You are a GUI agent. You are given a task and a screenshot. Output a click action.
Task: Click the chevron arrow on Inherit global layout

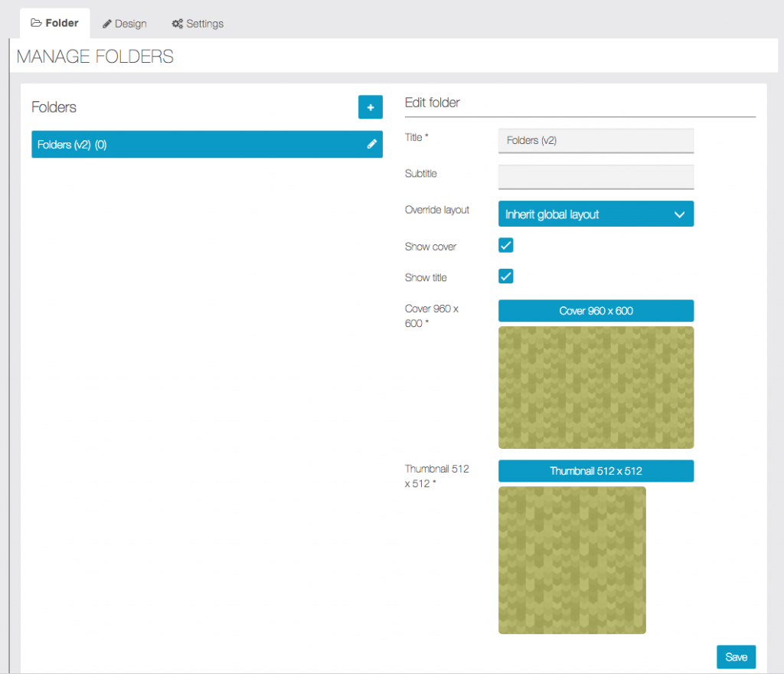pos(679,214)
